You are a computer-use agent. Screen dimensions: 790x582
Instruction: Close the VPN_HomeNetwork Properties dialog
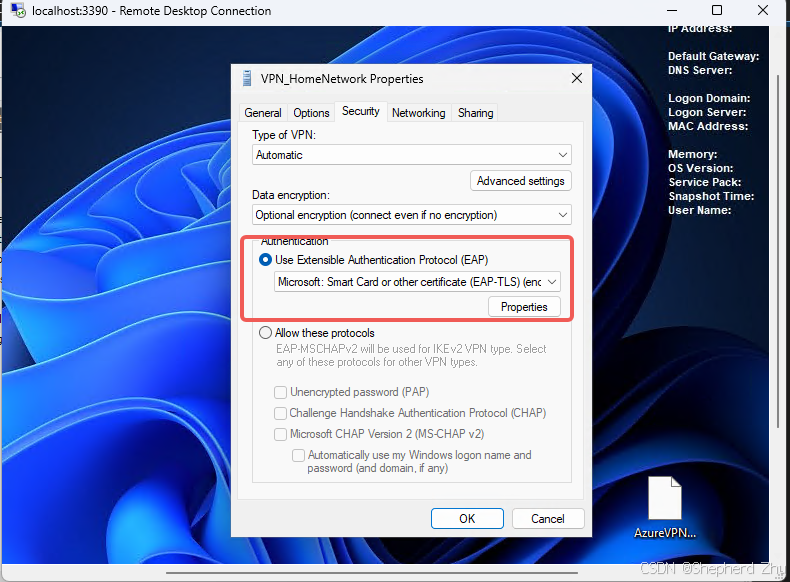click(577, 78)
